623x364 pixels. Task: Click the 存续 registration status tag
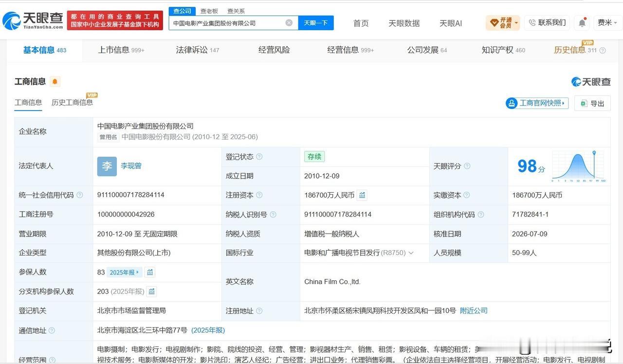314,157
